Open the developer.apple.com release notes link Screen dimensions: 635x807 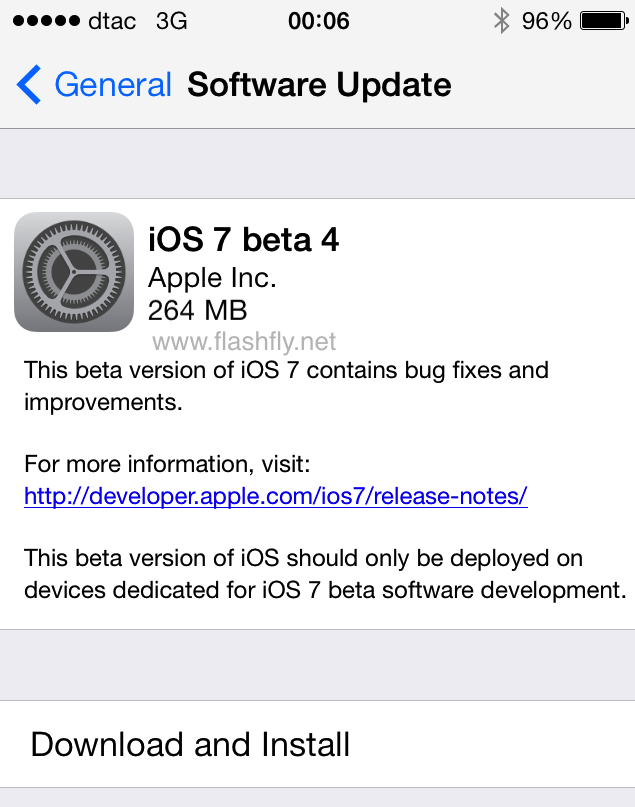point(275,496)
